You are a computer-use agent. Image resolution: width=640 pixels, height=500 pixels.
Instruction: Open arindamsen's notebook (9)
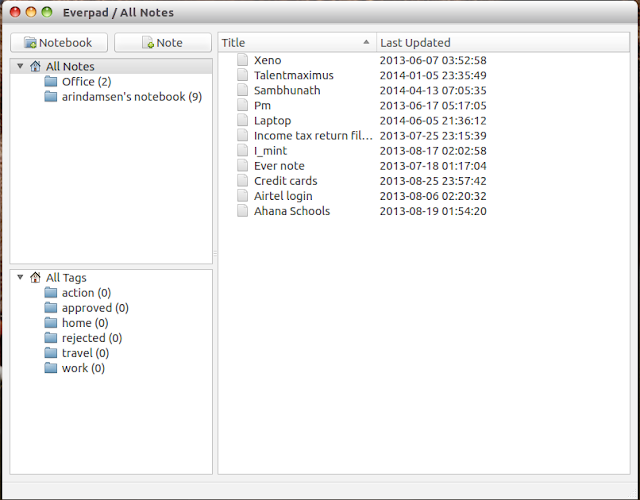[x=132, y=96]
